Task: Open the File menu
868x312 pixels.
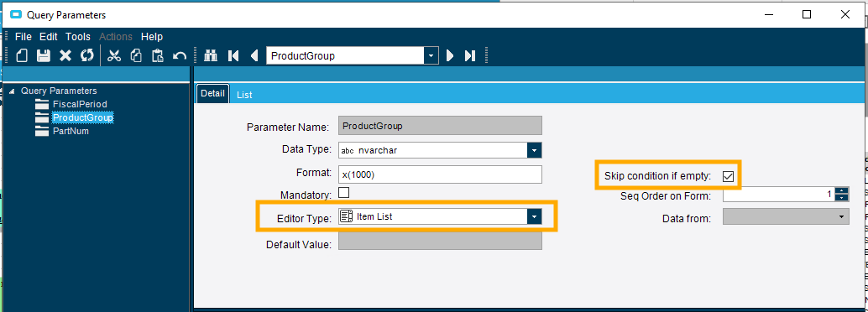Action: (x=24, y=37)
